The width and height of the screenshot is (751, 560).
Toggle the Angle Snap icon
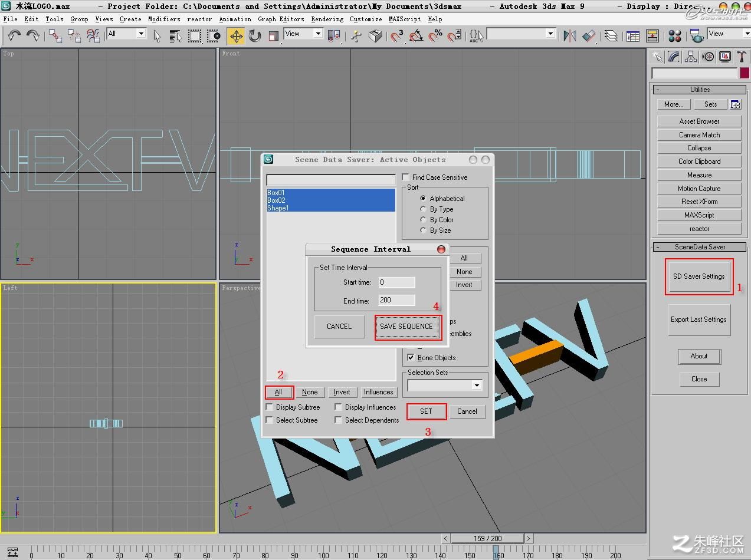pyautogui.click(x=416, y=36)
